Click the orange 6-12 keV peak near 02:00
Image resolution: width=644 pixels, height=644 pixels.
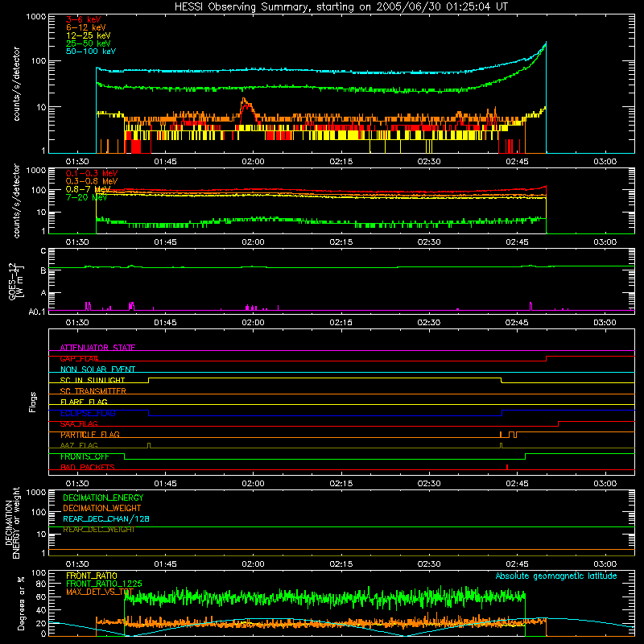244,99
